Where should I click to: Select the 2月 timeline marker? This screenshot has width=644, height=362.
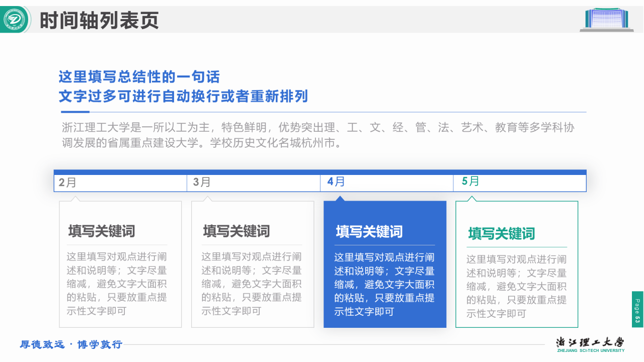click(67, 183)
